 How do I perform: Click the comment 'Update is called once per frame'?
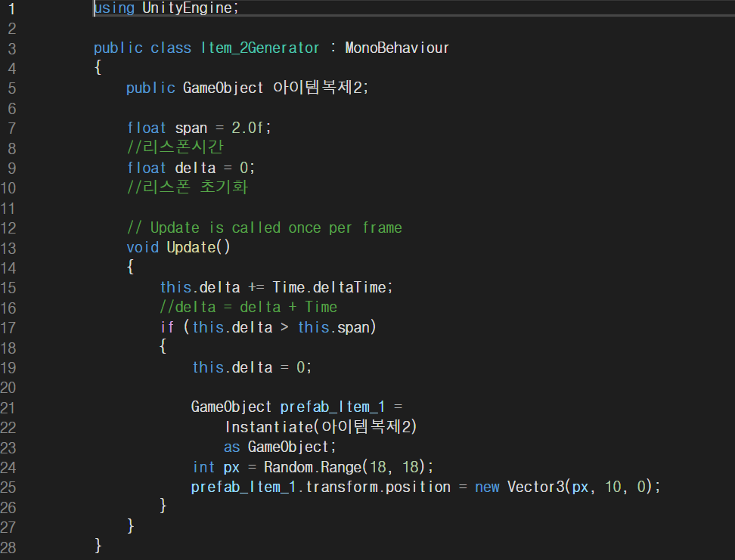point(276,227)
